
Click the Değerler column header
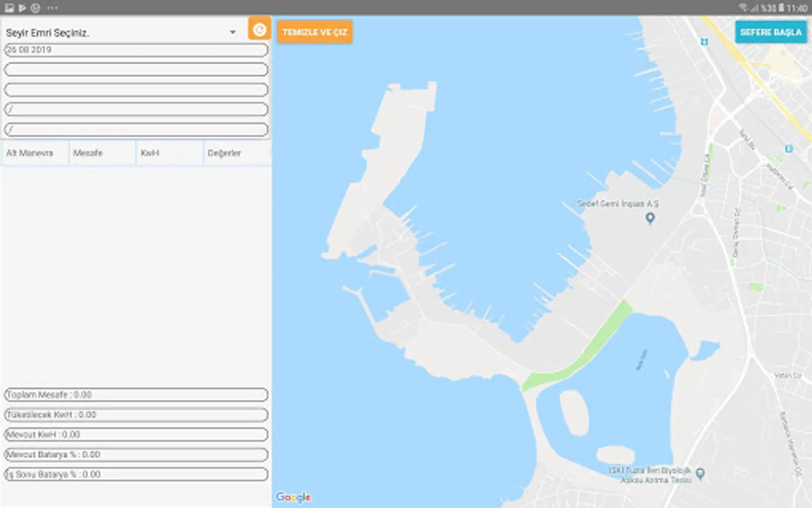point(237,153)
